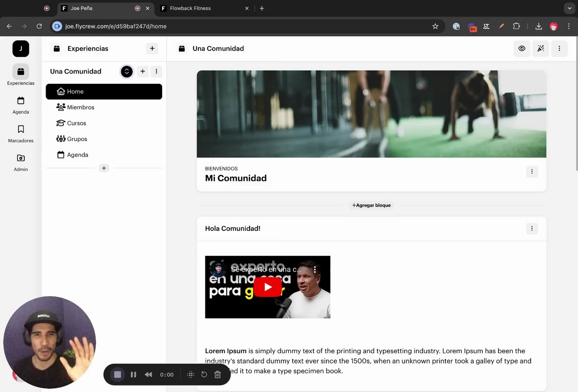Screen dimensions: 578x392
Task: Go to Home in the community menu
Action: (x=104, y=92)
